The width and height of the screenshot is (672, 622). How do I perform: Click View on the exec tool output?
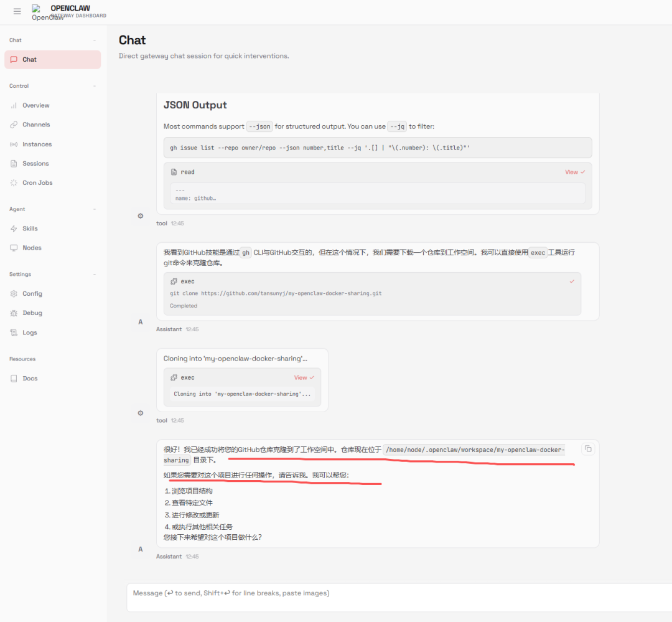[x=304, y=377]
